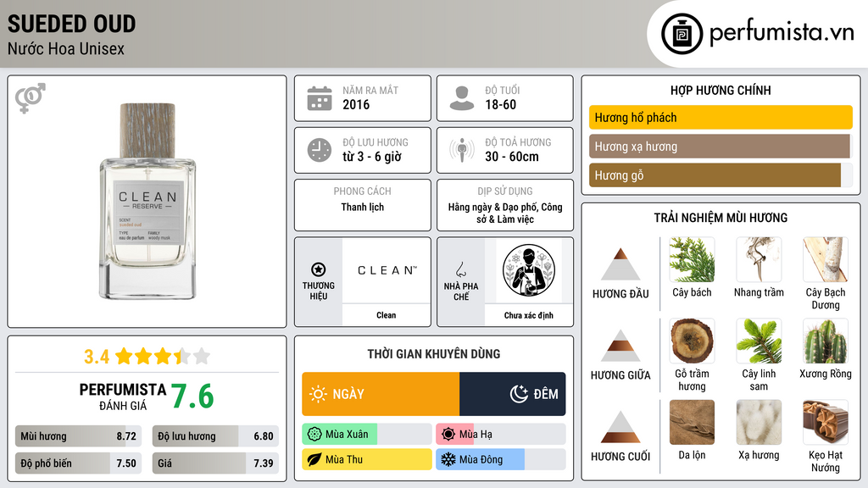Click the launch year value 2016
Image resolution: width=868 pixels, height=488 pixels.
pyautogui.click(x=356, y=104)
